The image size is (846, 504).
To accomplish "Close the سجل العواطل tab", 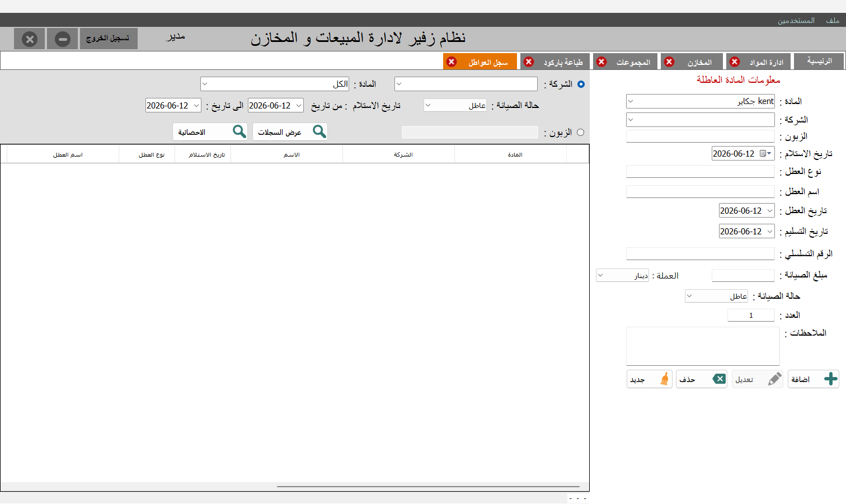I will pyautogui.click(x=452, y=62).
